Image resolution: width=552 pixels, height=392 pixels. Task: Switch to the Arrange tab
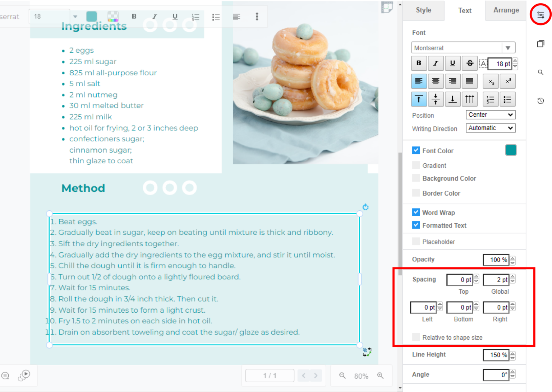[506, 10]
